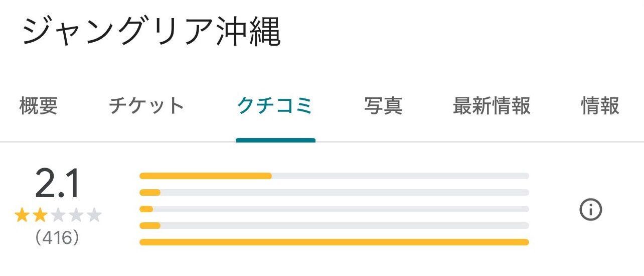Select the second bar for four-star reviews
The image size is (644, 276).
click(x=334, y=192)
